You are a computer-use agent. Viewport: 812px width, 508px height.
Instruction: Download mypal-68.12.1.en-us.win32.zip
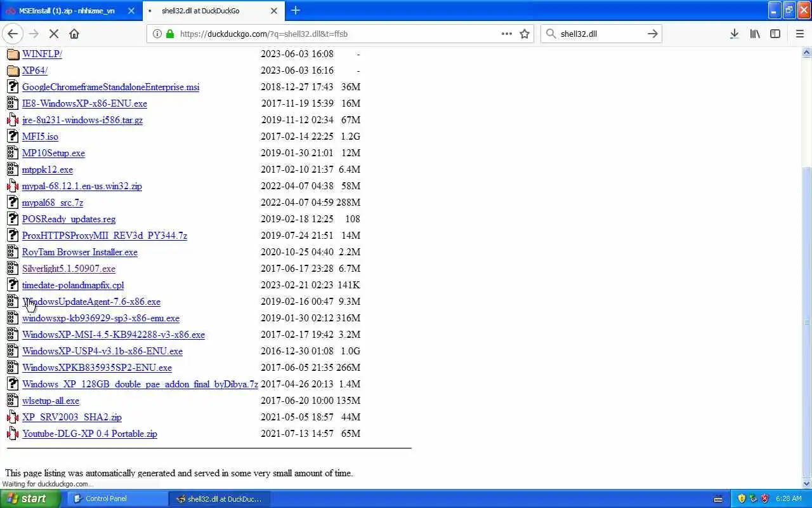(x=82, y=186)
